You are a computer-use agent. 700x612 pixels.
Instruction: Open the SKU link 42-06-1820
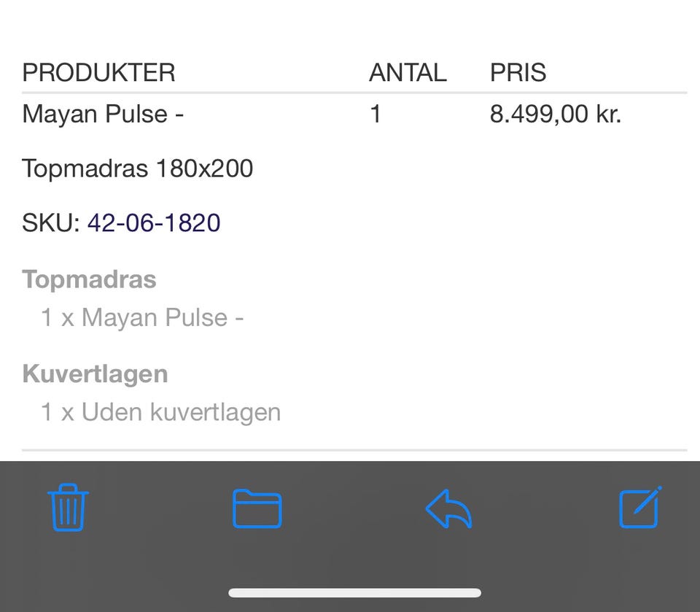pos(154,222)
